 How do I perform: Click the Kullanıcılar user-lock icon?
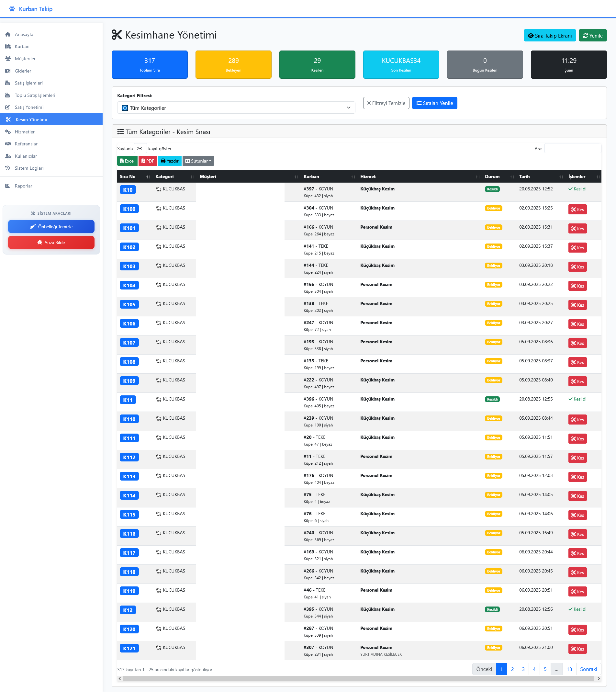[8, 156]
